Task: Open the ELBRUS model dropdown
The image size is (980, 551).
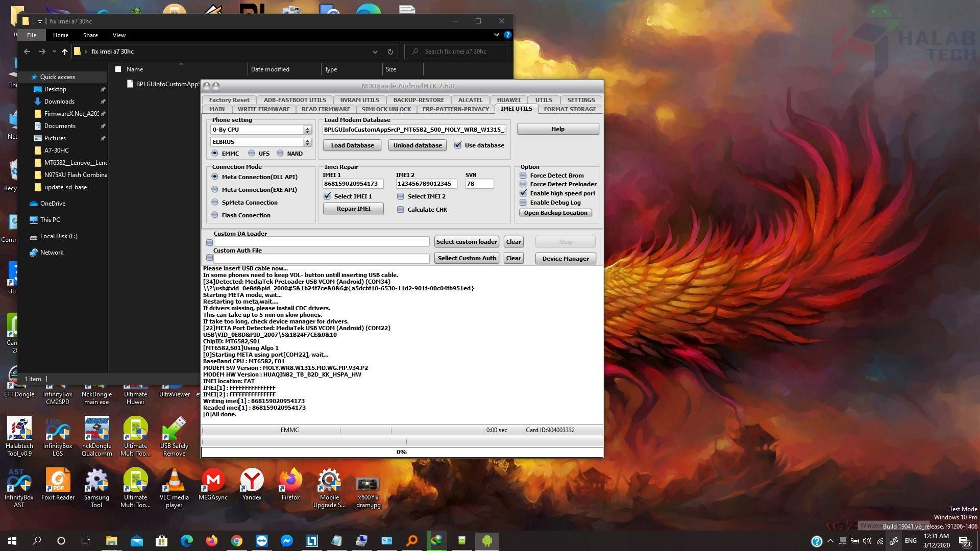Action: [307, 142]
